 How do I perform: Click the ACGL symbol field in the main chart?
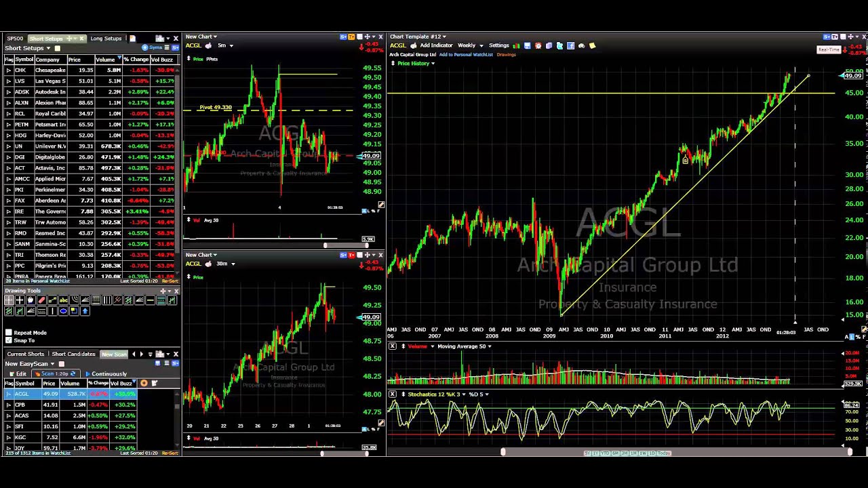pos(398,45)
